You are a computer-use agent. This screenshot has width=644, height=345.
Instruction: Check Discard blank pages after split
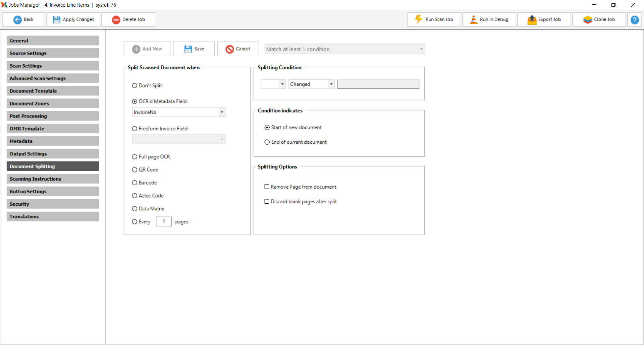[x=267, y=202]
